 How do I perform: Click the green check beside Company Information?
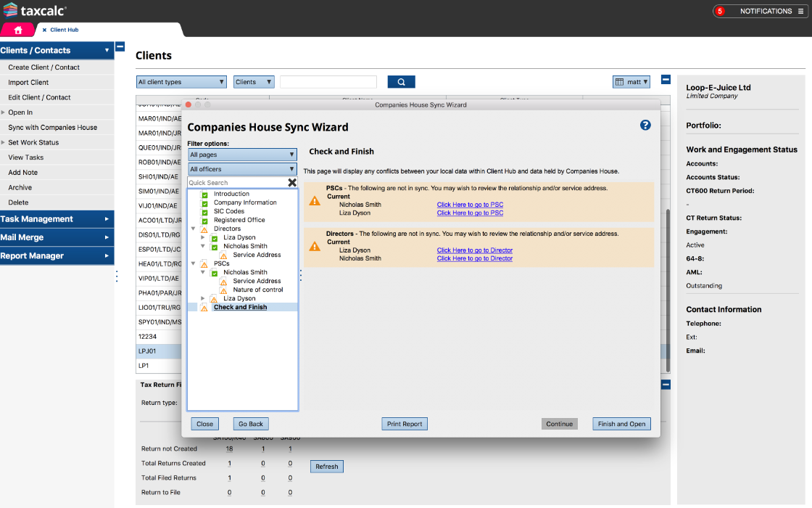[204, 203]
